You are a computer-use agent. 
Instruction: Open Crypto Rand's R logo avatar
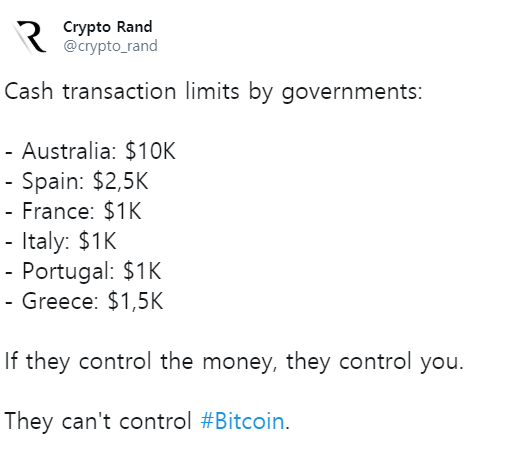point(29,36)
